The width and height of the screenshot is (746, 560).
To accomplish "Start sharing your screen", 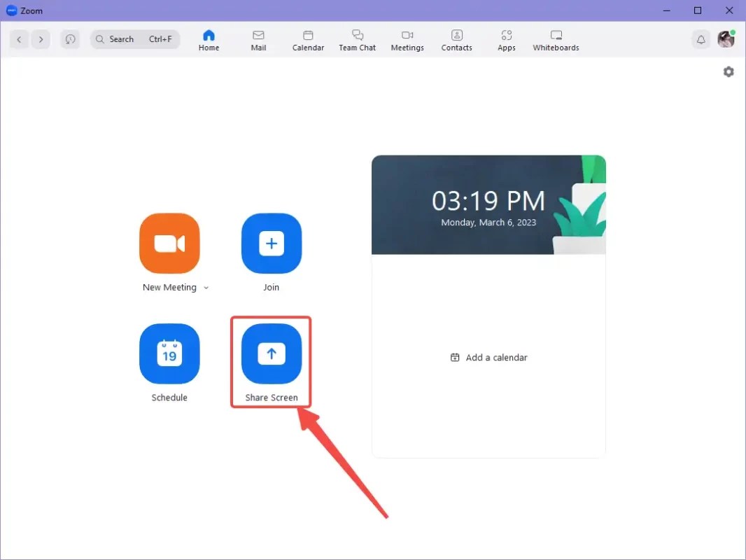I will [x=271, y=354].
